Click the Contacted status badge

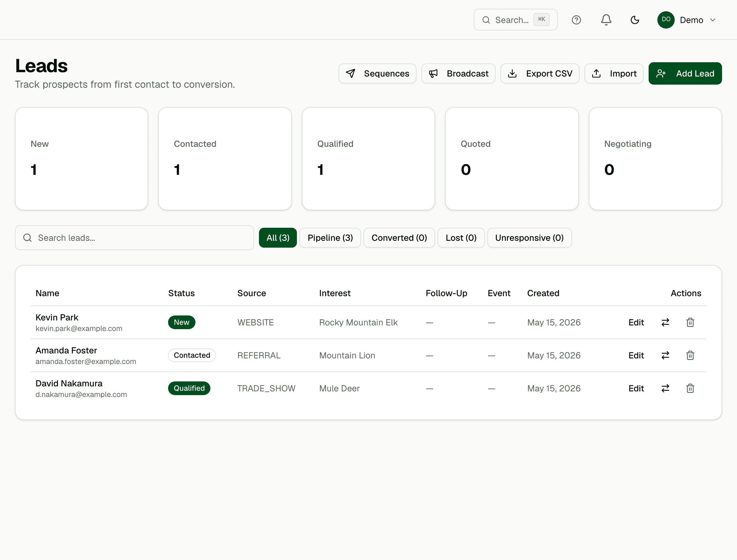click(192, 355)
